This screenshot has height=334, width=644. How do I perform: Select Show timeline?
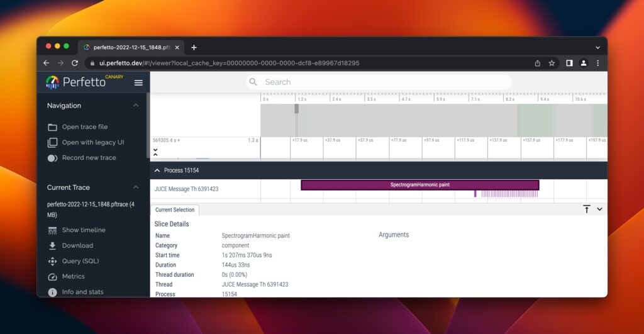pos(84,230)
